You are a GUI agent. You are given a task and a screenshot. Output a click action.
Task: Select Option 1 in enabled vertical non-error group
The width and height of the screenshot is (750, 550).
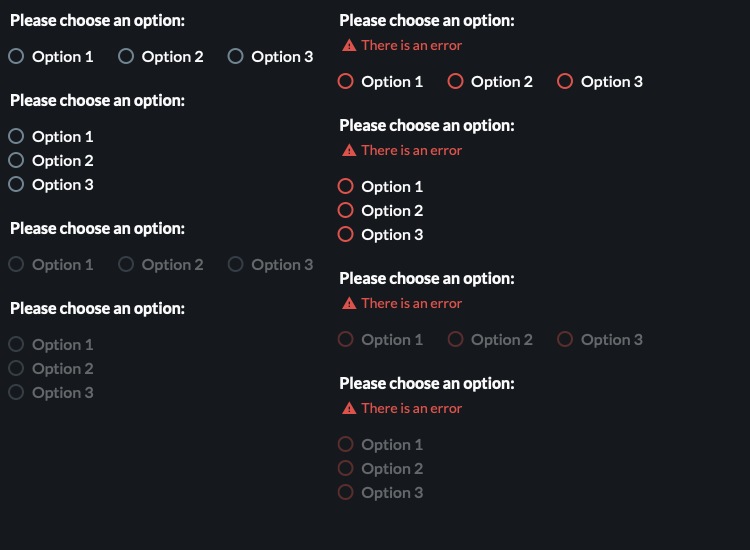coord(16,137)
